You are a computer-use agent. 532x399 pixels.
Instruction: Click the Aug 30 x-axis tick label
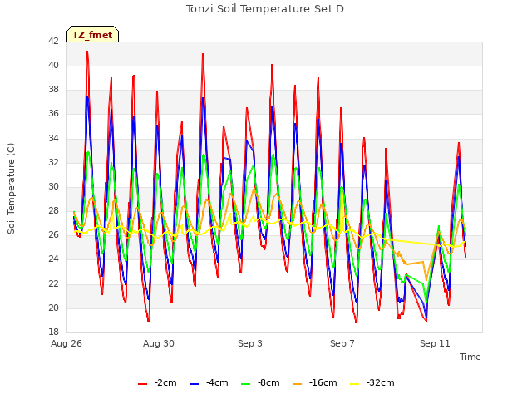coord(159,343)
